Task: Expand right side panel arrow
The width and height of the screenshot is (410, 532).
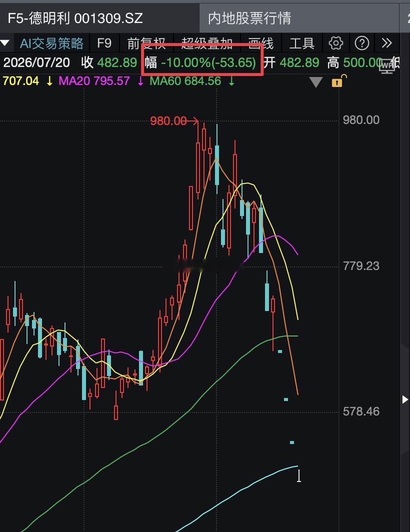Action: 405,399
